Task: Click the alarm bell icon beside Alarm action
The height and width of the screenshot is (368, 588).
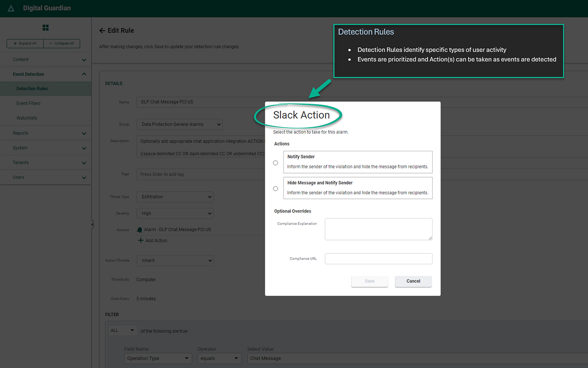Action: click(x=139, y=230)
